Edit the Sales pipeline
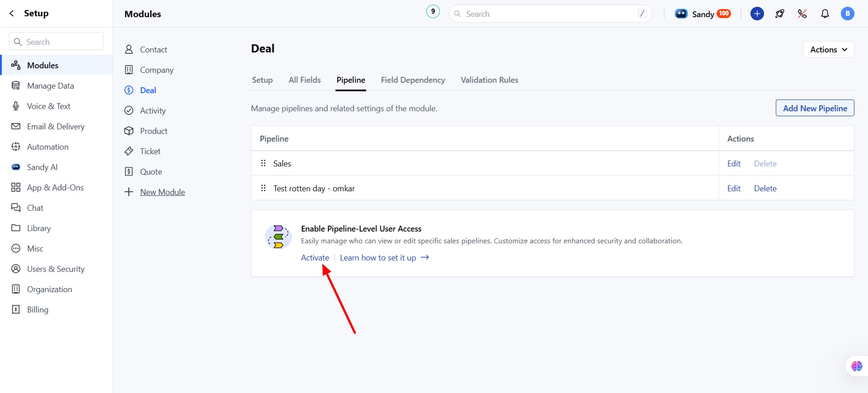The width and height of the screenshot is (868, 393). click(734, 164)
